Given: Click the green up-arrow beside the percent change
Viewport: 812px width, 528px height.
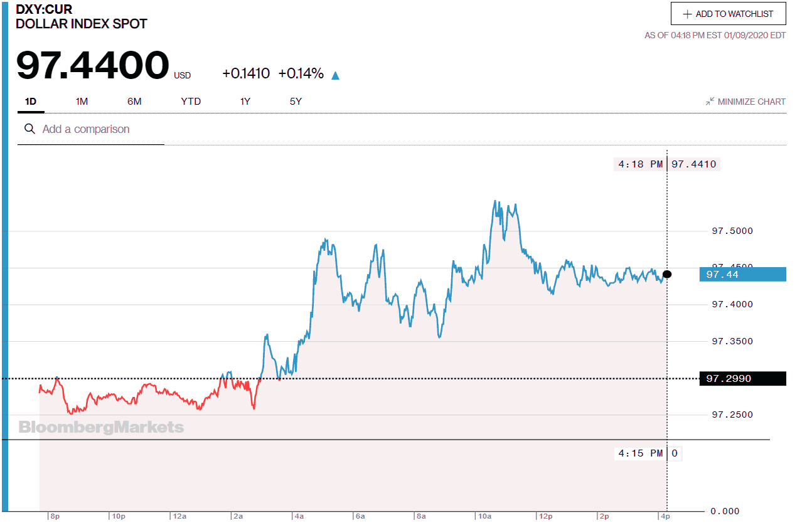Looking at the screenshot, I should [x=336, y=74].
